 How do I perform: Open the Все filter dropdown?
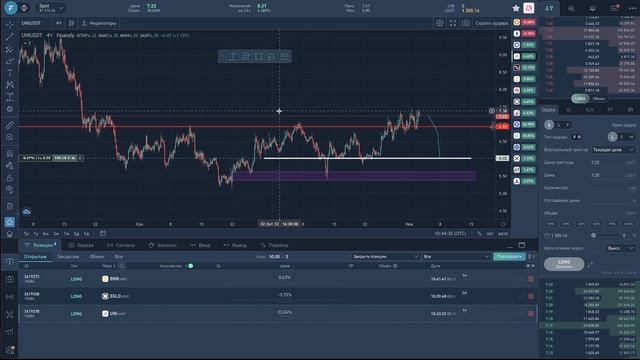(x=456, y=256)
